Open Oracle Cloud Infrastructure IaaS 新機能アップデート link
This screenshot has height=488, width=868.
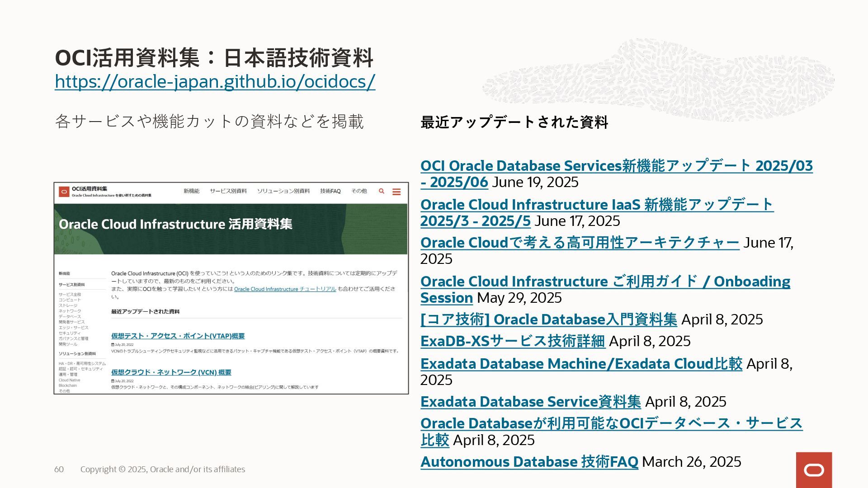pyautogui.click(x=597, y=212)
